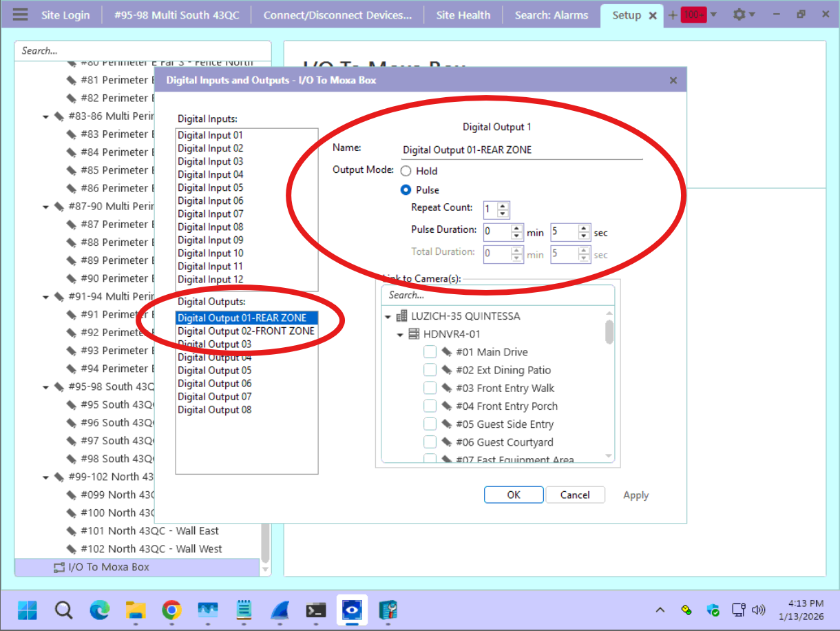
Task: Open the Search: Alarms tab
Action: pyautogui.click(x=552, y=15)
